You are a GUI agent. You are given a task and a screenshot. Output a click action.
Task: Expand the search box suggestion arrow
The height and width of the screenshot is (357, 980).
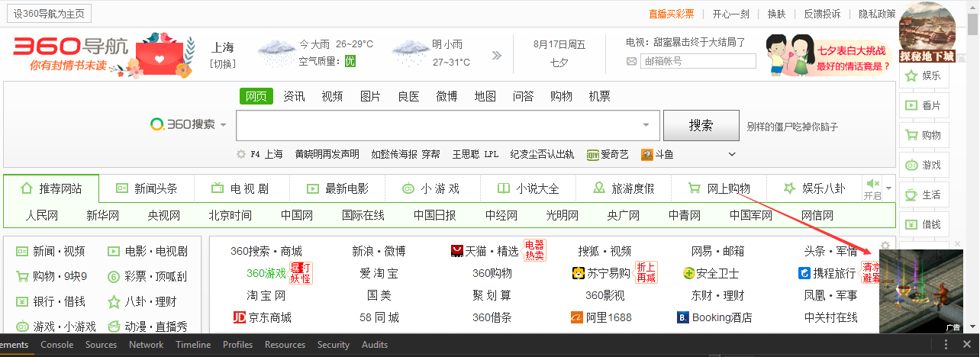pos(646,125)
